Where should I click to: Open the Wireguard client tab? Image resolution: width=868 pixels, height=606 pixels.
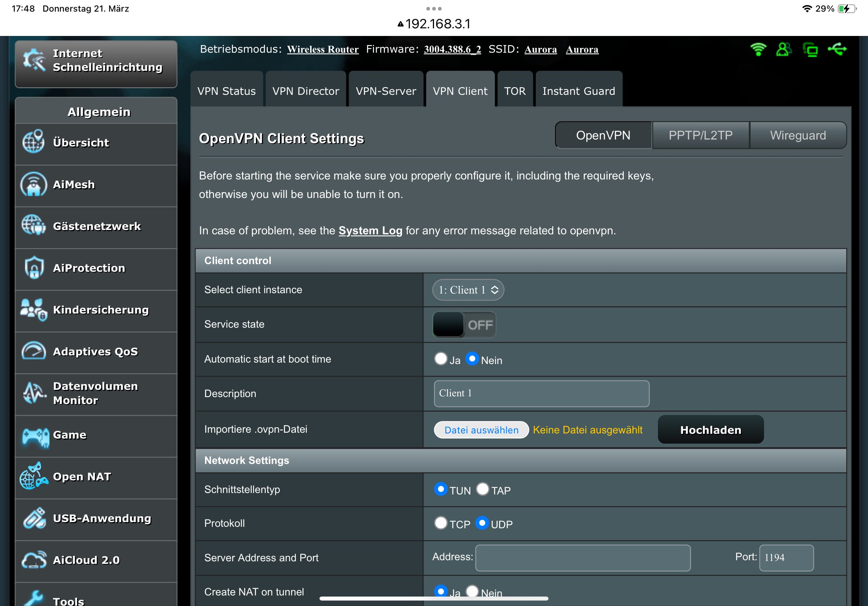click(798, 135)
